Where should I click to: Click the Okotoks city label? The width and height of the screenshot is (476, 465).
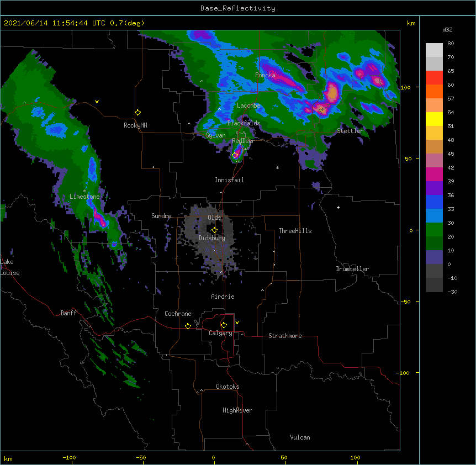click(228, 387)
